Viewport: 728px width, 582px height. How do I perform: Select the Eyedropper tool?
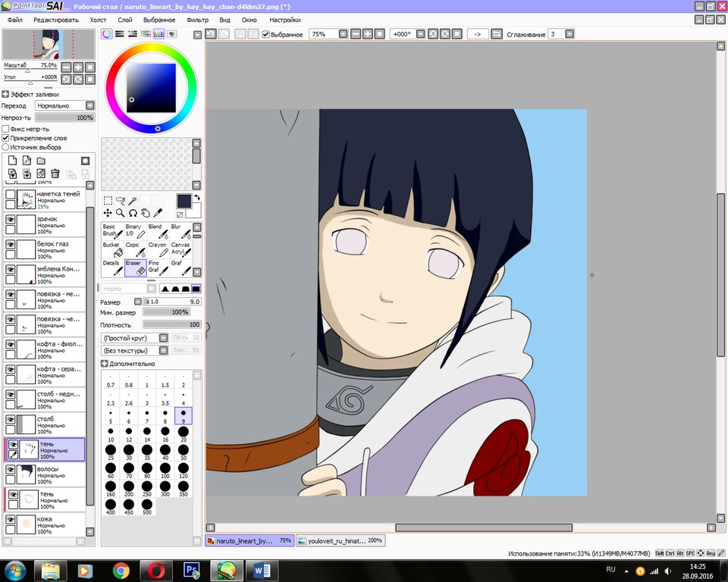pyautogui.click(x=158, y=213)
